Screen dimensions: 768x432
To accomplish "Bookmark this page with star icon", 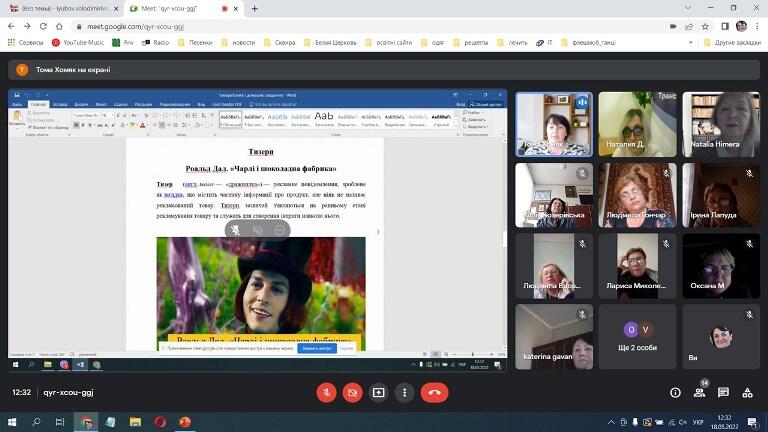I will tap(705, 26).
